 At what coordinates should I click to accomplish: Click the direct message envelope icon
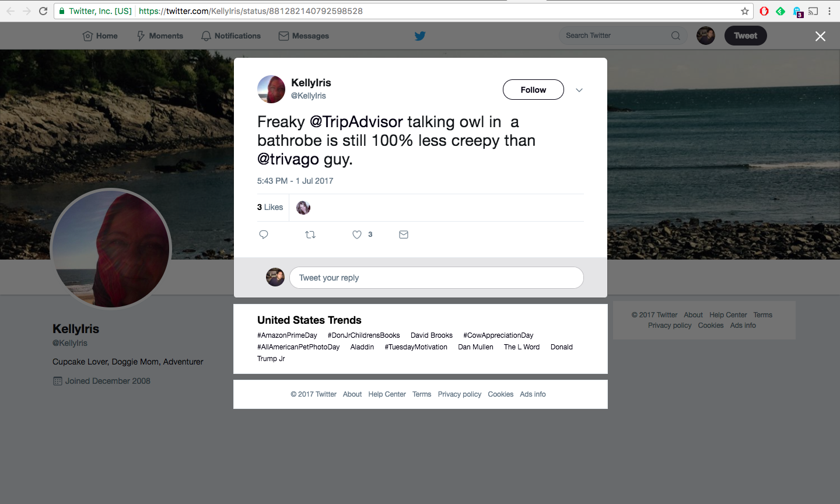click(404, 235)
